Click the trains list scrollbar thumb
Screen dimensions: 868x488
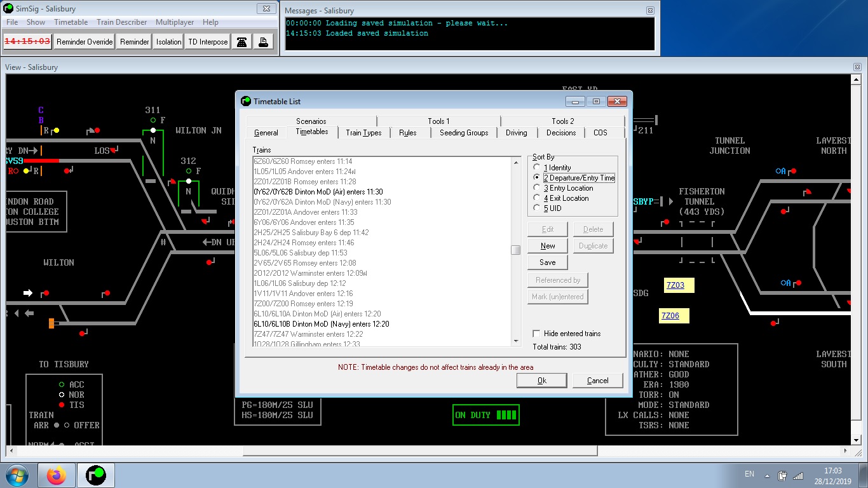[516, 250]
